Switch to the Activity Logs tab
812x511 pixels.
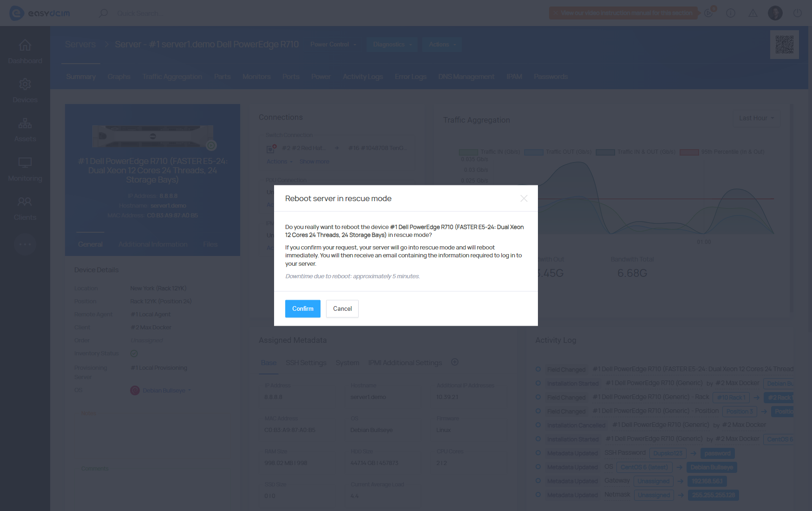click(x=363, y=77)
